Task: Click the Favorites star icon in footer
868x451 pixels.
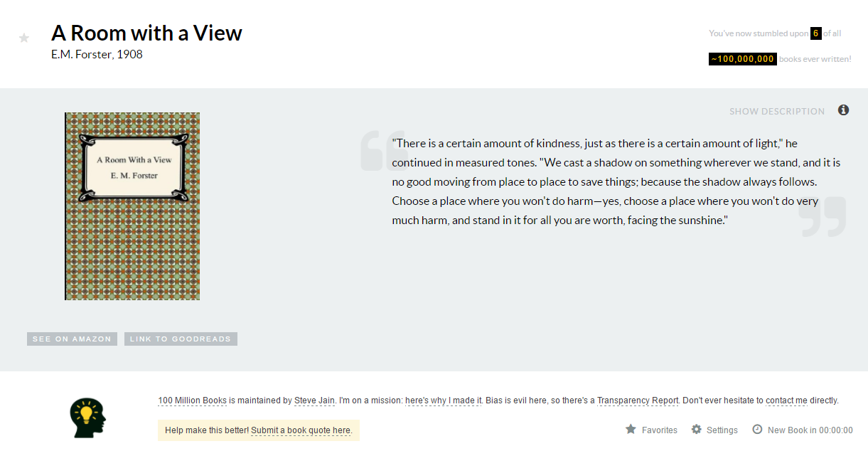Action: (631, 430)
